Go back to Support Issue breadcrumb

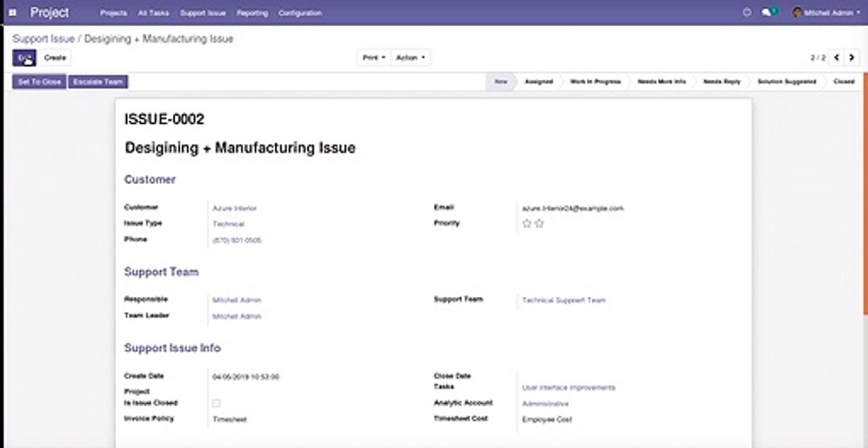tap(44, 39)
